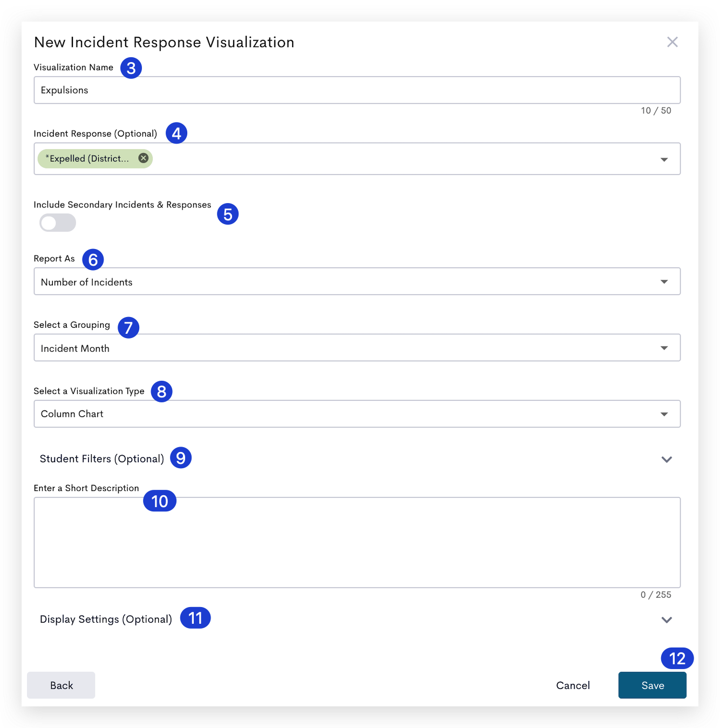Click the blue number 6 marker near Report As

(93, 259)
